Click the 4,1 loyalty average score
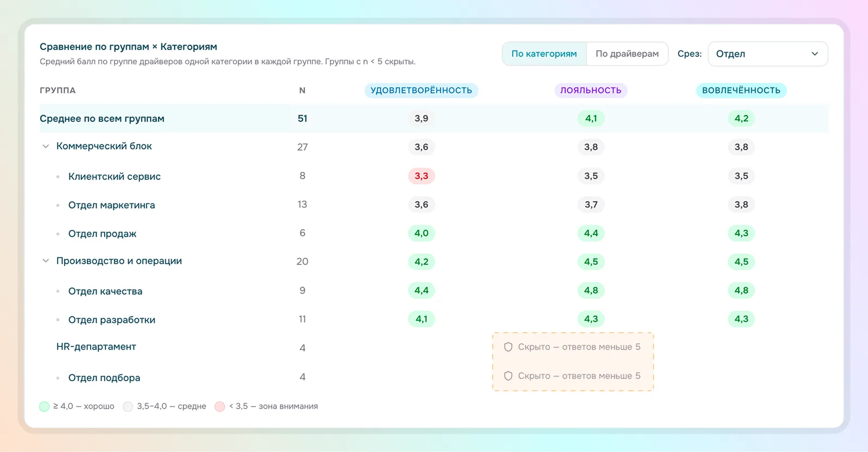The height and width of the screenshot is (452, 868). [591, 118]
